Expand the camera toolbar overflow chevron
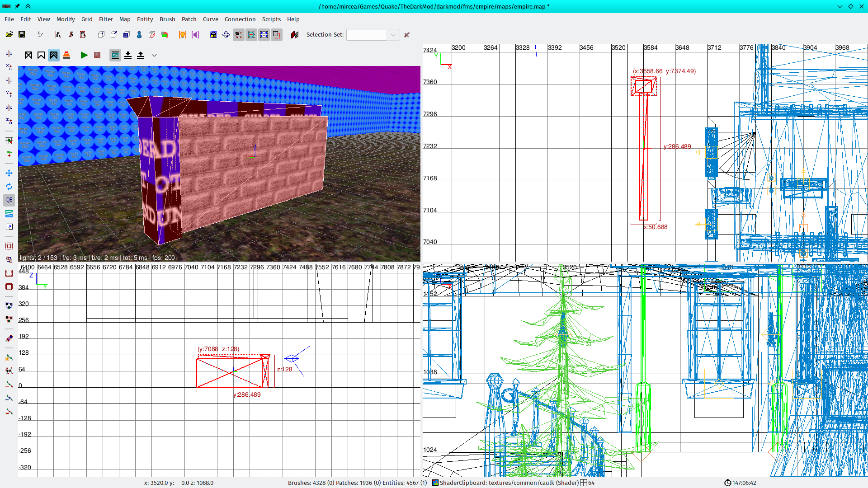Screen dimensions: 868x488 pyautogui.click(x=154, y=56)
